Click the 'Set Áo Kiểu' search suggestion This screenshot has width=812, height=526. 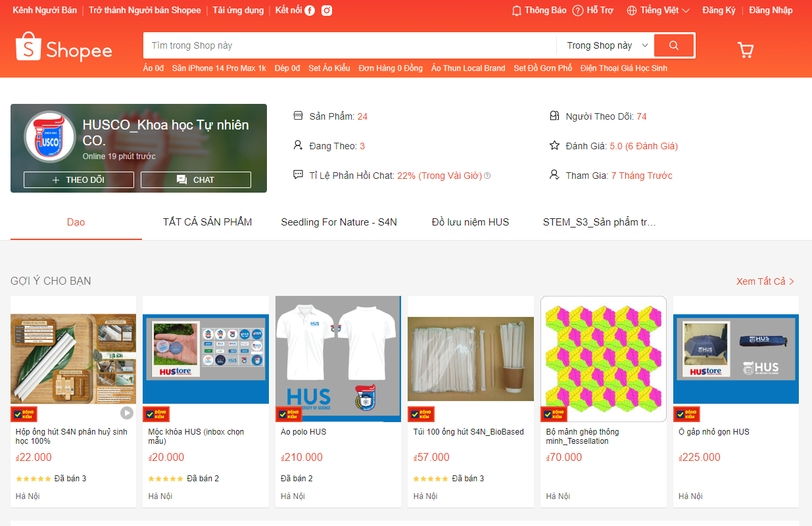(x=329, y=68)
